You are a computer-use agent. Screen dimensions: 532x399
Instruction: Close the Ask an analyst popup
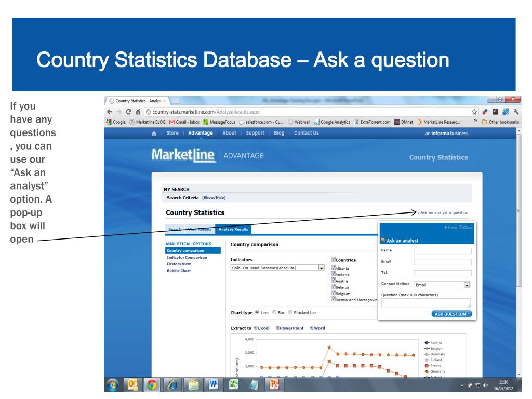[466, 228]
